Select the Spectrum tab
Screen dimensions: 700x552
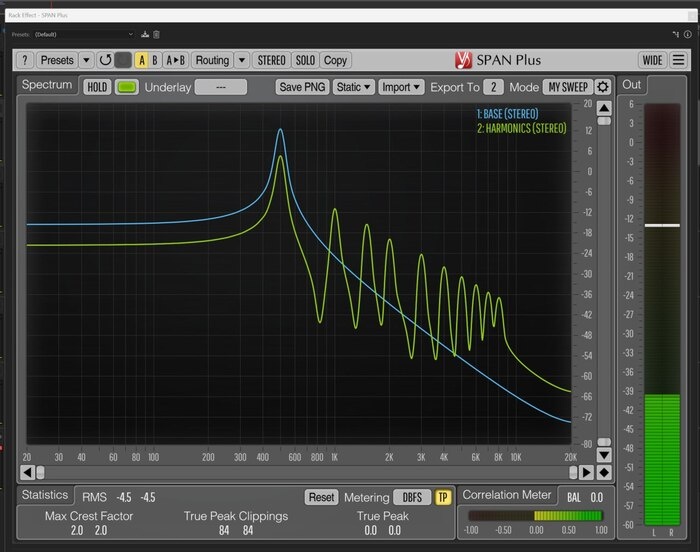click(47, 85)
